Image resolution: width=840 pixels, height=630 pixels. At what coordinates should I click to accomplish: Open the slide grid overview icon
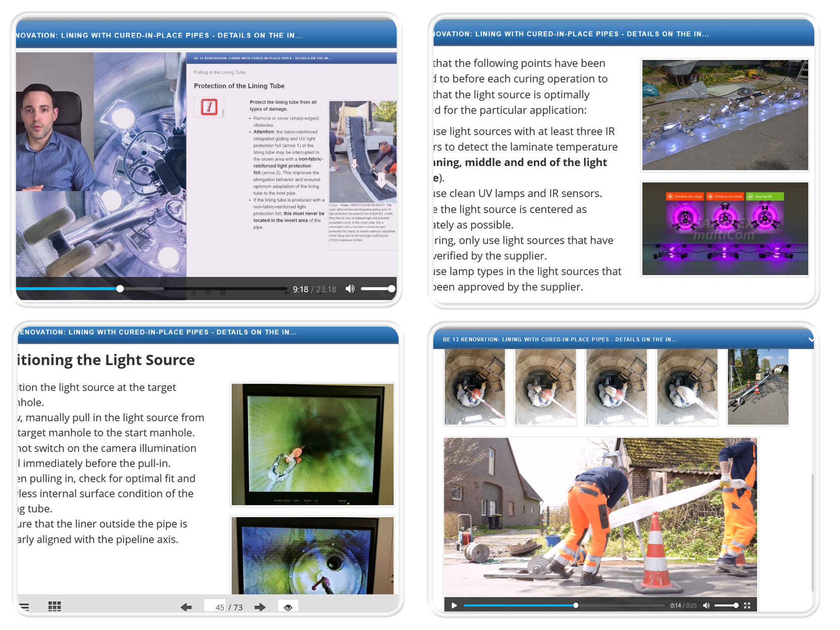[x=54, y=606]
